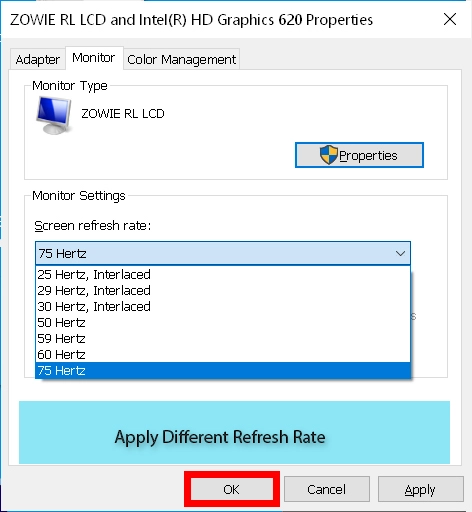
Task: Choose 25 Hertz, Interlaced option
Action: [223, 275]
